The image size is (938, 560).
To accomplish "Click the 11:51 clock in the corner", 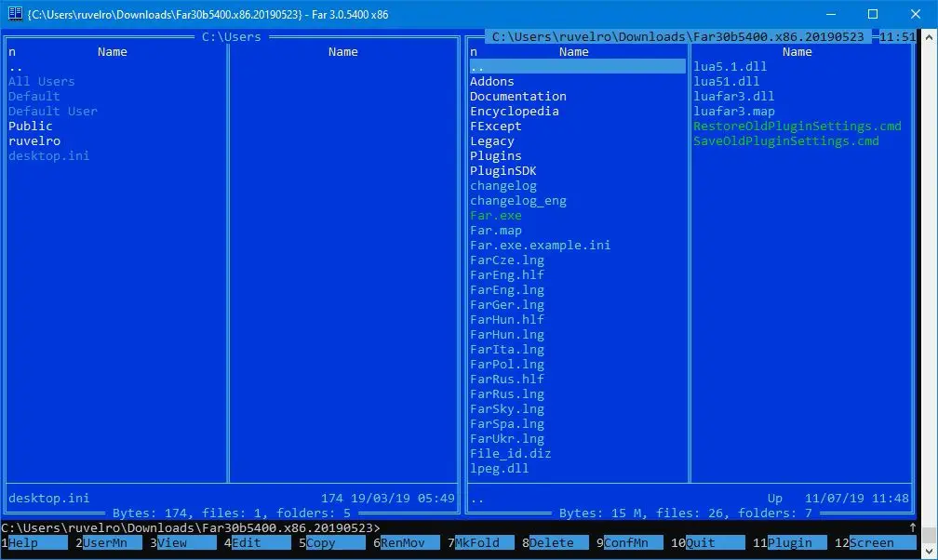I will [x=897, y=36].
